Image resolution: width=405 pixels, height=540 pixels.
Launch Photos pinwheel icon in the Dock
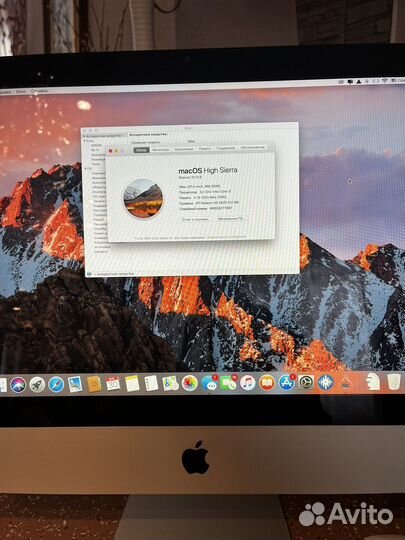pos(190,383)
